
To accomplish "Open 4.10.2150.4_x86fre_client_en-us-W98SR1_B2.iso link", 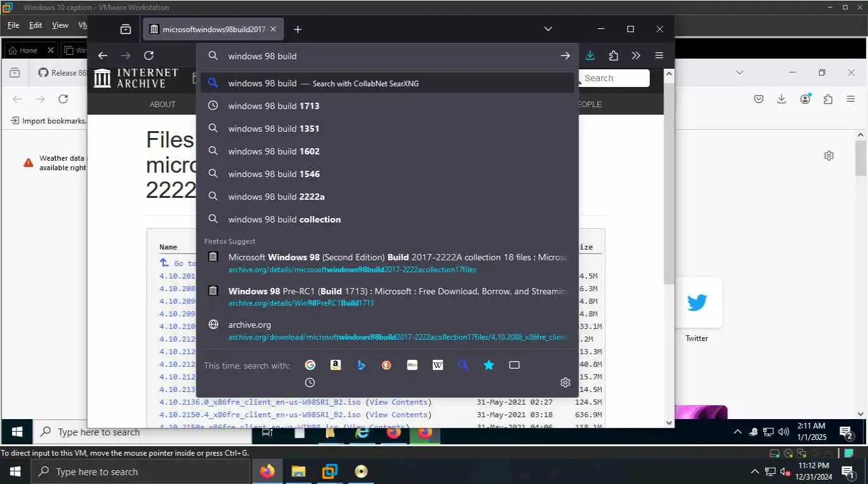I will pos(260,415).
